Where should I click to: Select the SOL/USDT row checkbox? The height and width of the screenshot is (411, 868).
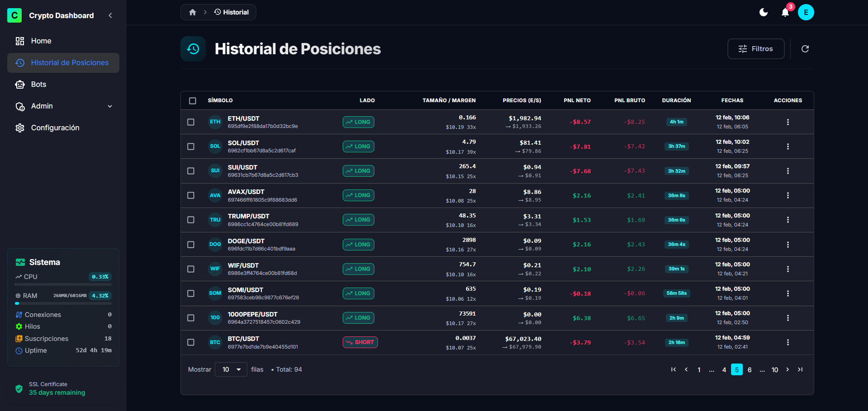pyautogui.click(x=191, y=146)
